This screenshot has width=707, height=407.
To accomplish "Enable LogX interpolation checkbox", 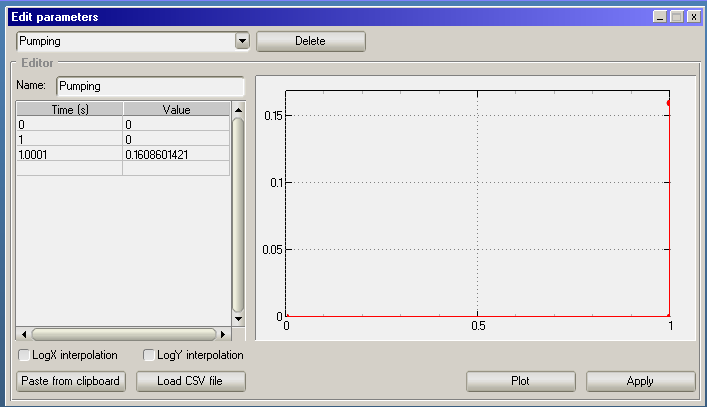I will tap(24, 355).
